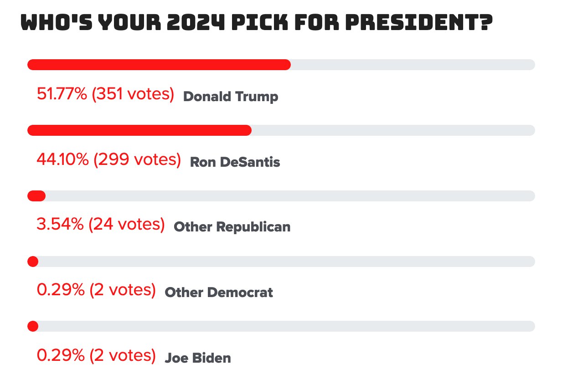Click the gray unfilled part of Donald Trump's bar
Screen dimensions: 588x390
[x=413, y=65]
